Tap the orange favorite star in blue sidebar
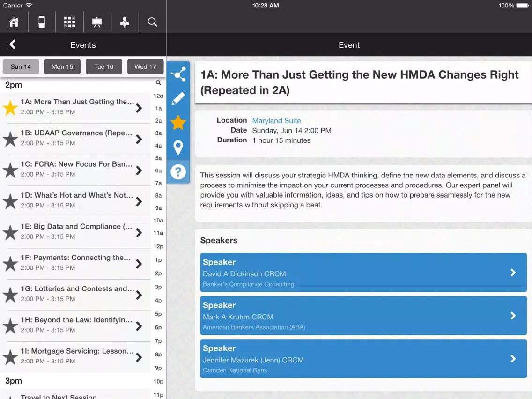The width and height of the screenshot is (532, 399). coord(178,123)
